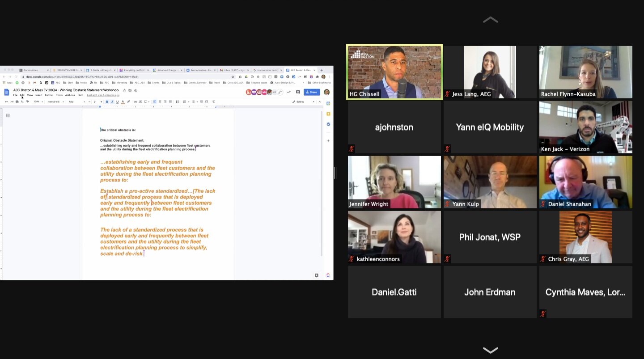Open the highlight color tool
The width and height of the screenshot is (644, 359).
(x=128, y=102)
